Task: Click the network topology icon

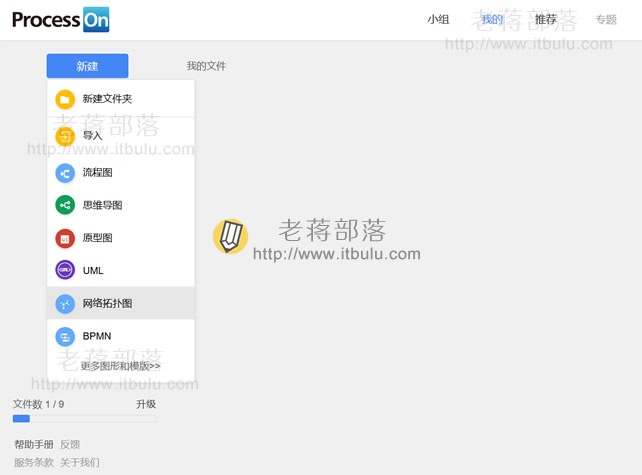Action: (65, 304)
